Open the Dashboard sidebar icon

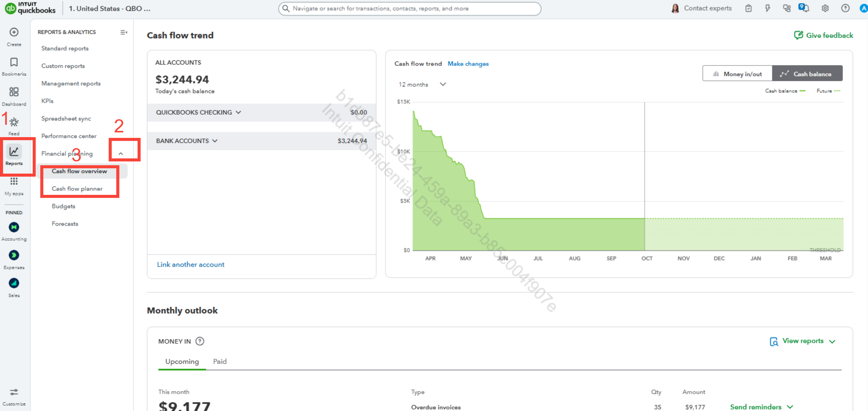click(x=14, y=92)
